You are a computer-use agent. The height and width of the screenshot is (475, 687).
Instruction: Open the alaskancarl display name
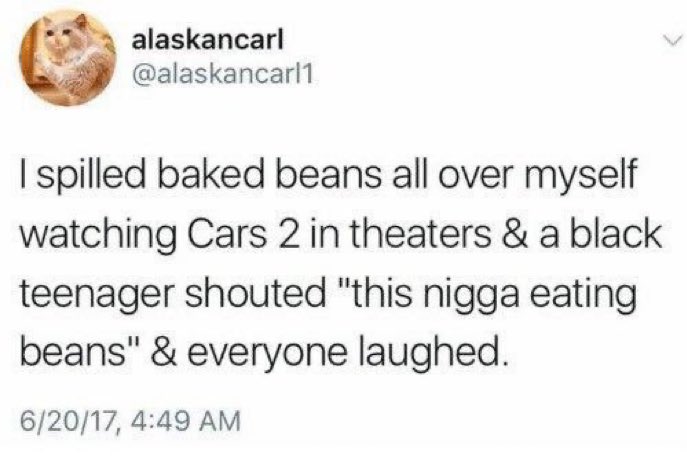click(x=208, y=40)
